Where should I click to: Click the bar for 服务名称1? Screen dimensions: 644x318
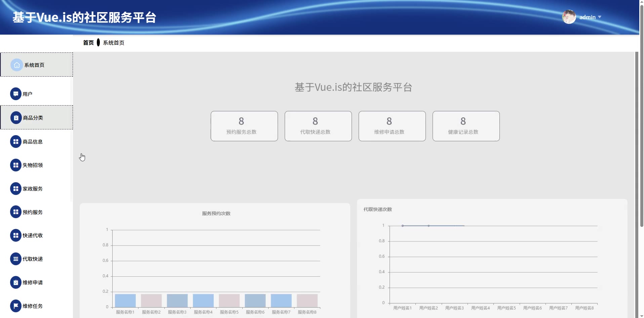125,301
